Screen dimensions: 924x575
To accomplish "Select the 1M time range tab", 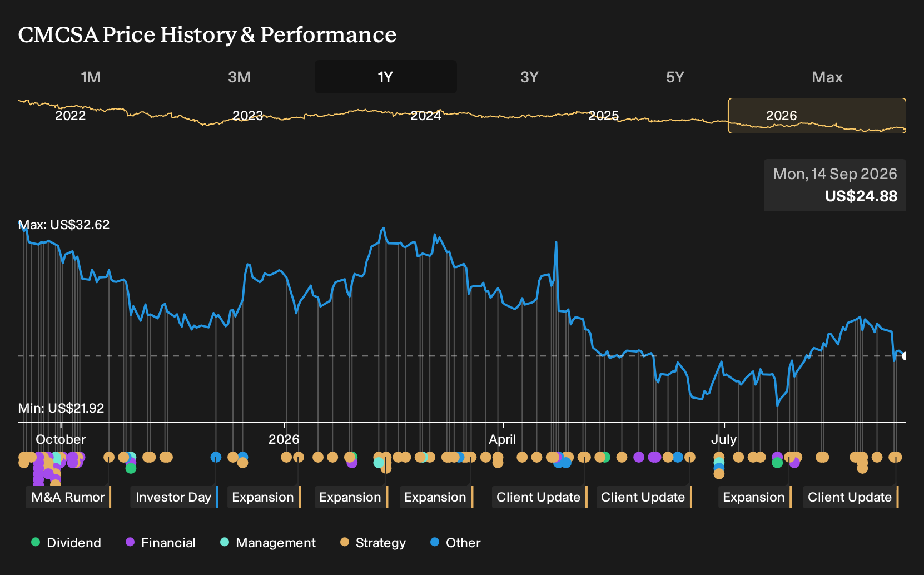I will click(x=91, y=77).
